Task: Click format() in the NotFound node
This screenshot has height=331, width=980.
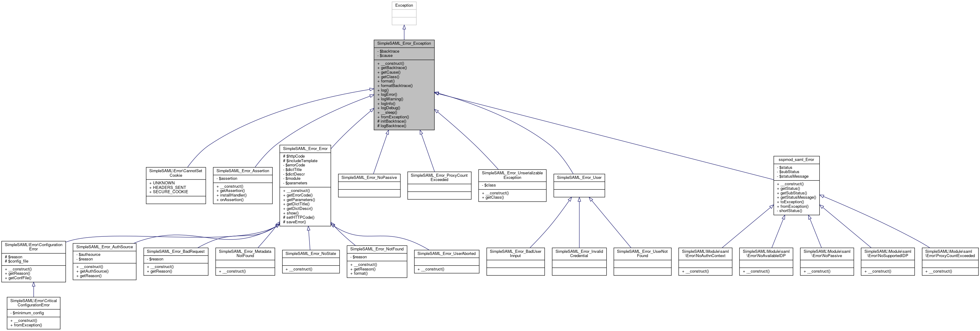Action: click(x=359, y=274)
